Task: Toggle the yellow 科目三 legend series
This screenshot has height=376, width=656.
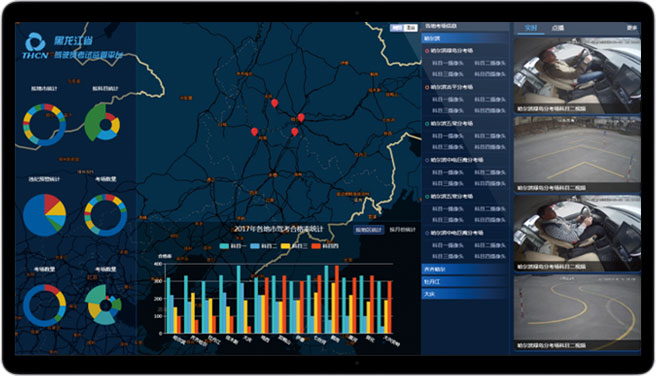Action: coord(294,246)
